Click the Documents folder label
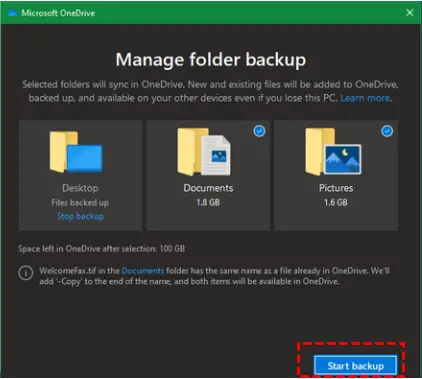 tap(208, 188)
